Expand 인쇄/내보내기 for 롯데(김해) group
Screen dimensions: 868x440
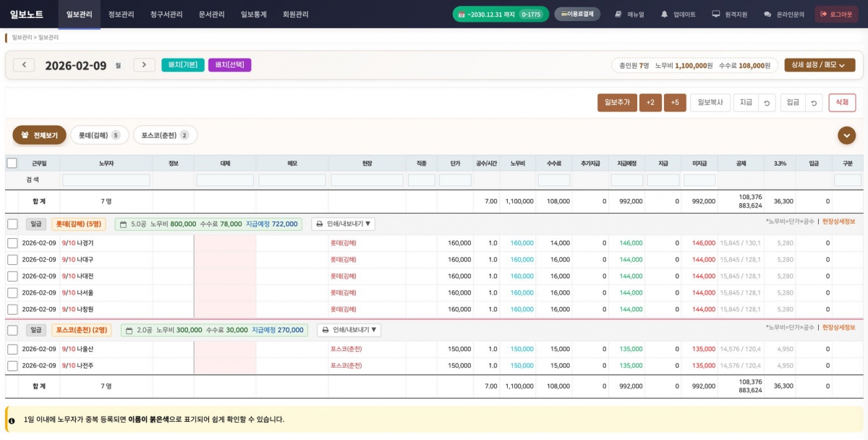[x=343, y=224]
